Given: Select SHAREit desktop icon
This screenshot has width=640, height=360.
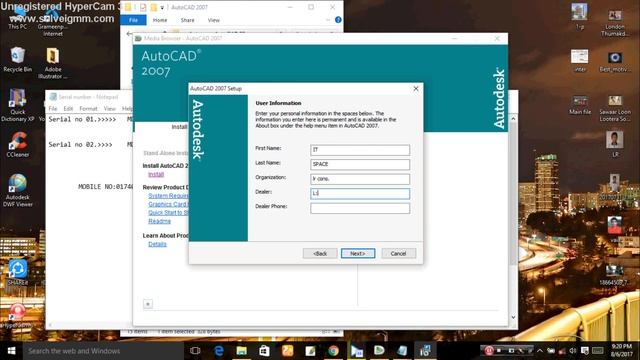Looking at the screenshot, I should (18, 272).
